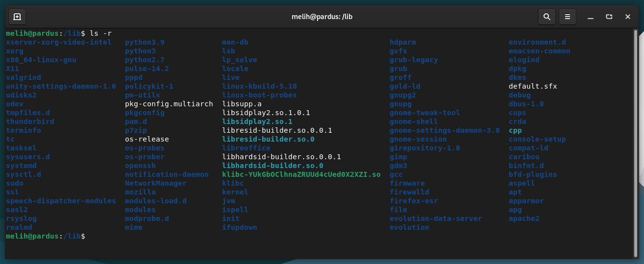This screenshot has width=644, height=264.
Task: Click the 'xorg' directory entry
Action: point(15,51)
